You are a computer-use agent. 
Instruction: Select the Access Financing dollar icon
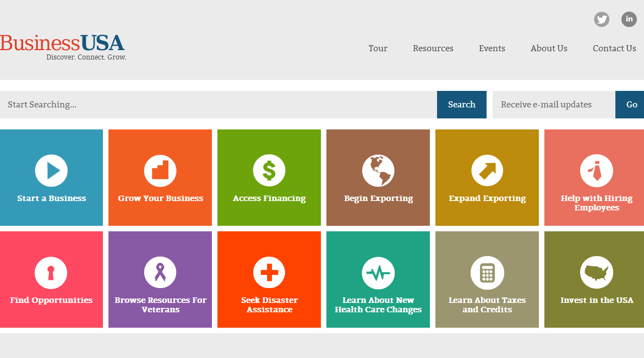click(x=269, y=170)
